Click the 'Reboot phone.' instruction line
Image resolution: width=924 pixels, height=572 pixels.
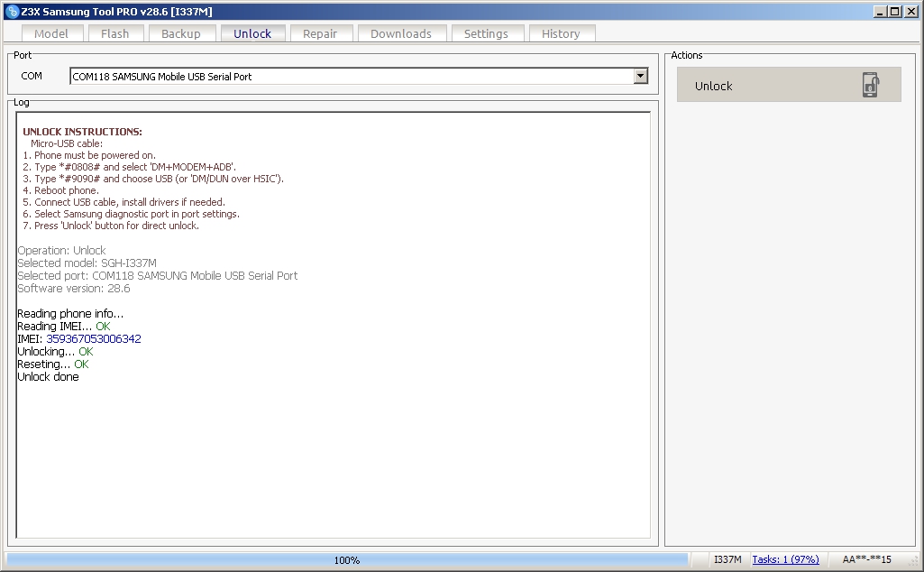click(x=60, y=190)
